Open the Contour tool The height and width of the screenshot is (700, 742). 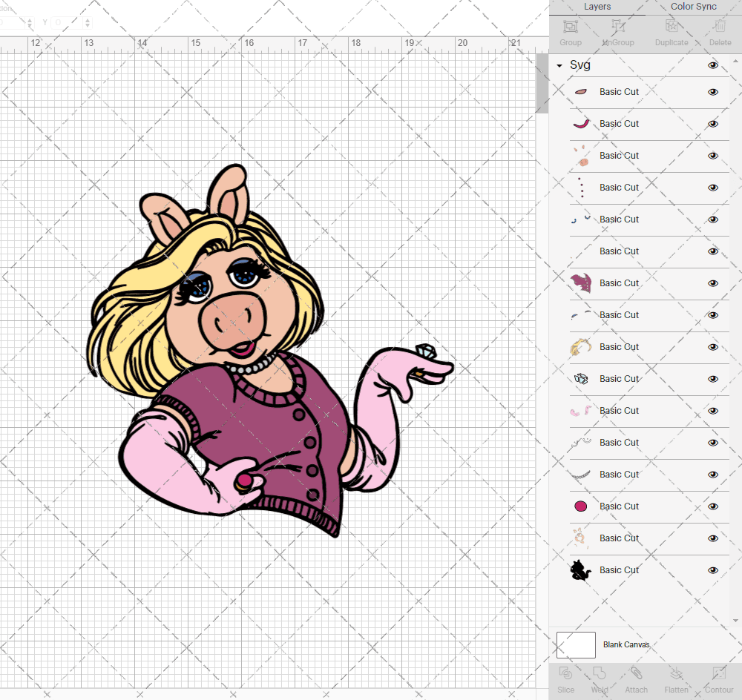pos(719,673)
